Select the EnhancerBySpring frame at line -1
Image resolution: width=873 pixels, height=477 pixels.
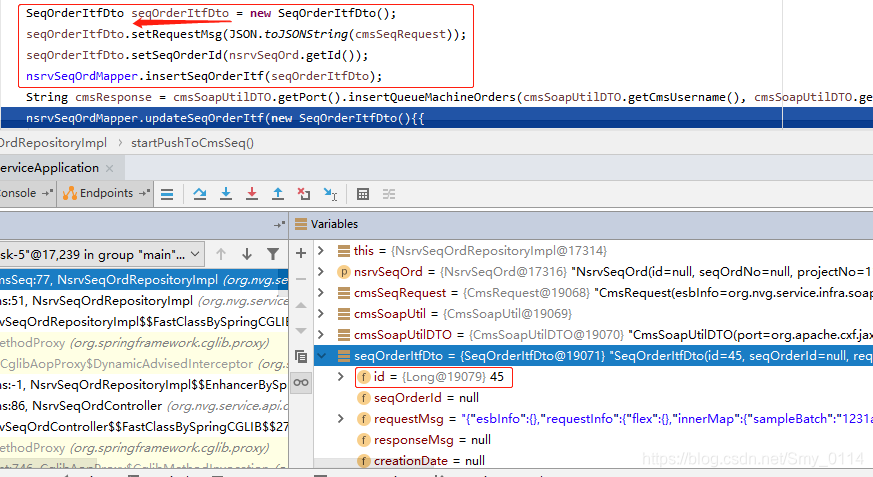point(144,385)
